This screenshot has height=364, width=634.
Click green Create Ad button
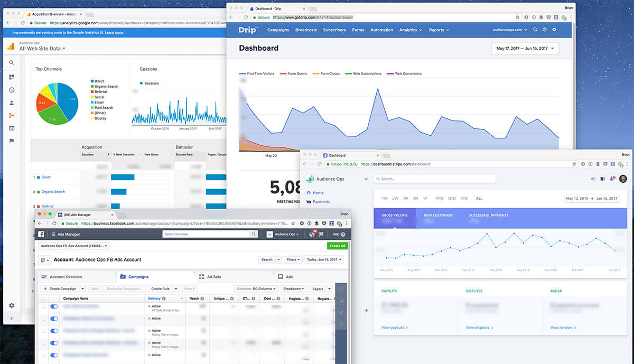click(x=337, y=246)
